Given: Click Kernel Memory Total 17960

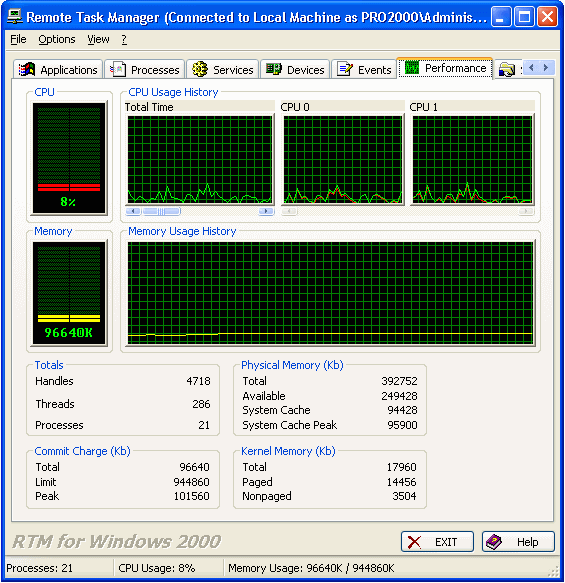Looking at the screenshot, I should [x=401, y=467].
